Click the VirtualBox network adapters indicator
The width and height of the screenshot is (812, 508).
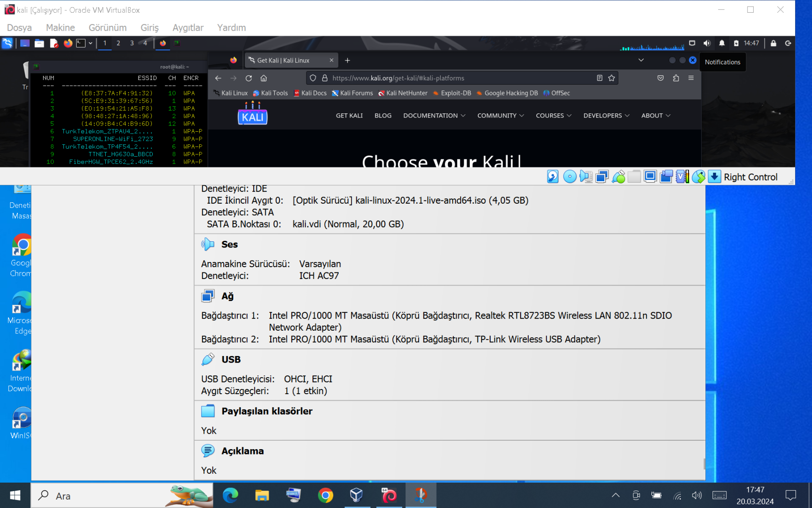point(601,177)
